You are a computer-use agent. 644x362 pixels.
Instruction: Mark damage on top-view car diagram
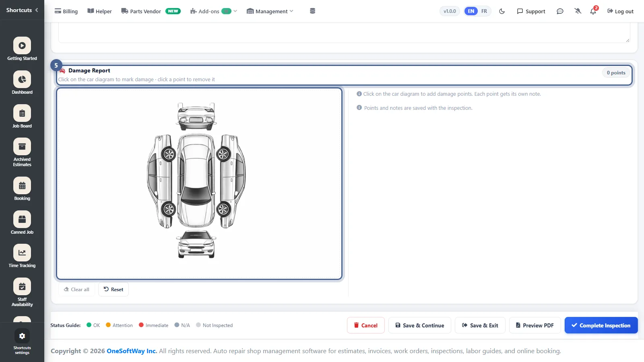pos(196,181)
